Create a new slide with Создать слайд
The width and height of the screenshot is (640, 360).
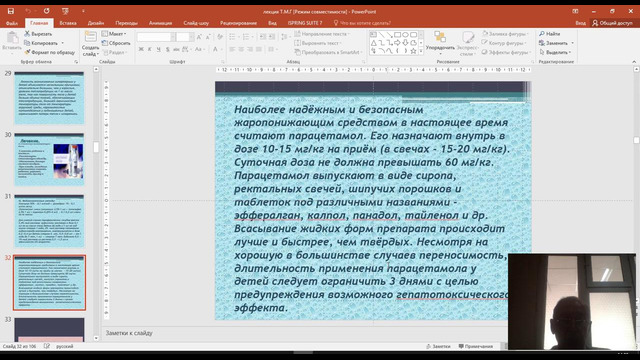click(90, 44)
